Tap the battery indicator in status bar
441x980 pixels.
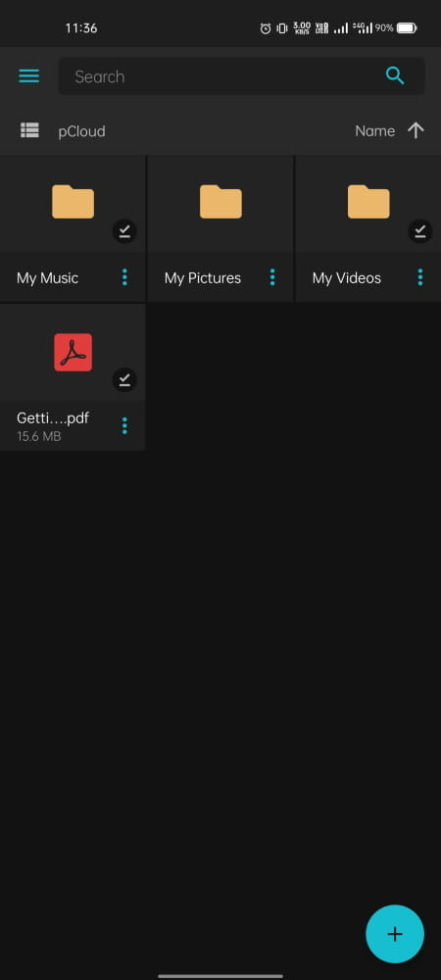pos(408,28)
